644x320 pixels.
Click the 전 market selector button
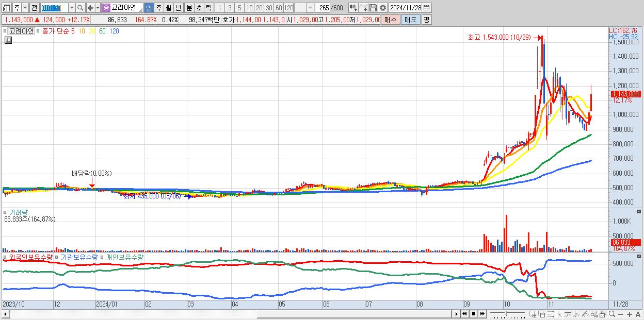34,8
